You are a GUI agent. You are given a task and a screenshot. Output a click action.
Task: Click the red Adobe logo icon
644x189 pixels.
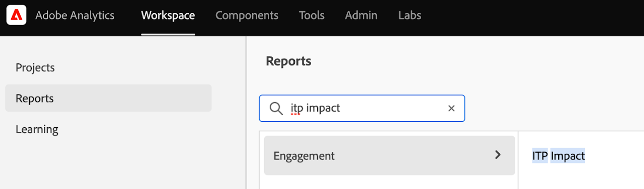(x=16, y=15)
